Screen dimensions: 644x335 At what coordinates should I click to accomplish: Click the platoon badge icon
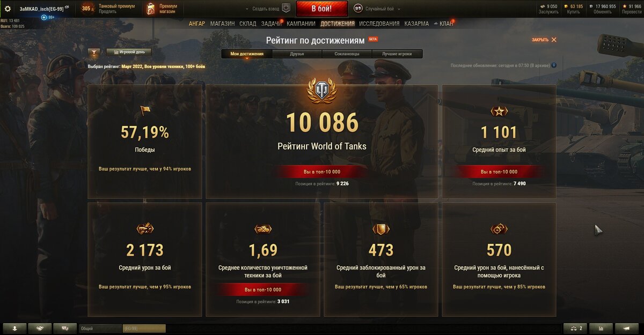(286, 9)
